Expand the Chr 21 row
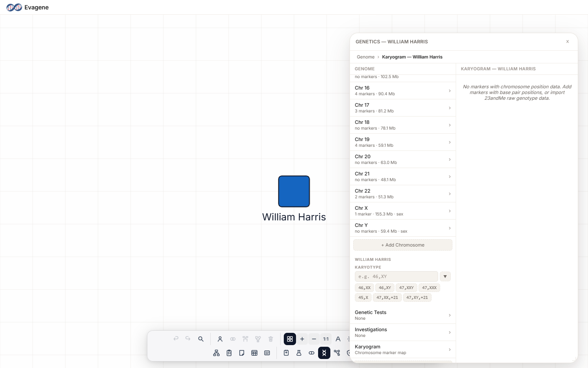This screenshot has width=588, height=368. click(x=403, y=177)
